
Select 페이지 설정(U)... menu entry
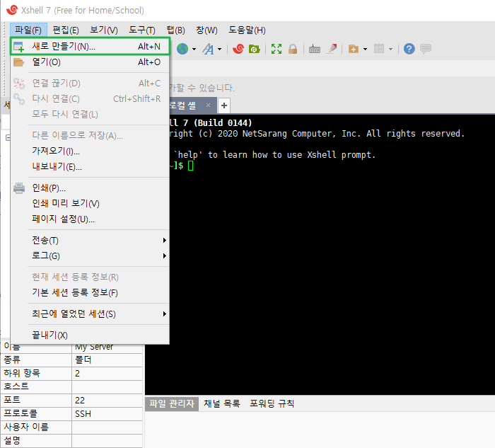click(x=91, y=219)
